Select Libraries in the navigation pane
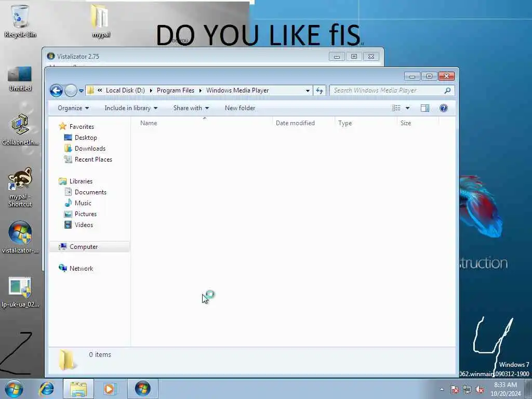Image resolution: width=532 pixels, height=399 pixels. 81,181
